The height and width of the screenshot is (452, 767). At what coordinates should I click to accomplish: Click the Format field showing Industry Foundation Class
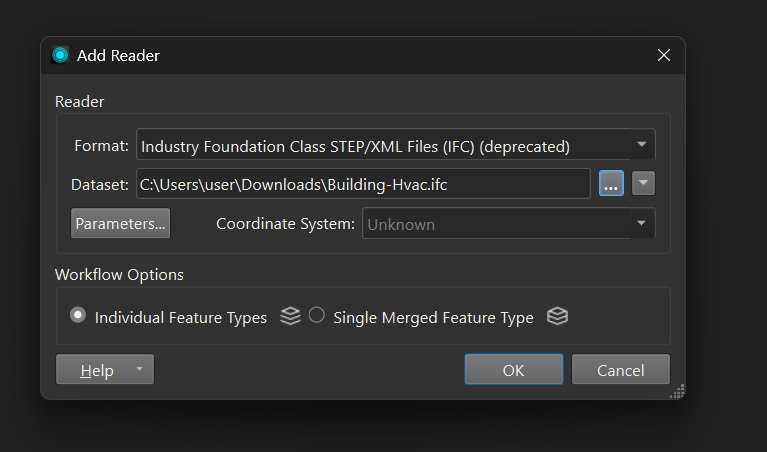(x=395, y=144)
